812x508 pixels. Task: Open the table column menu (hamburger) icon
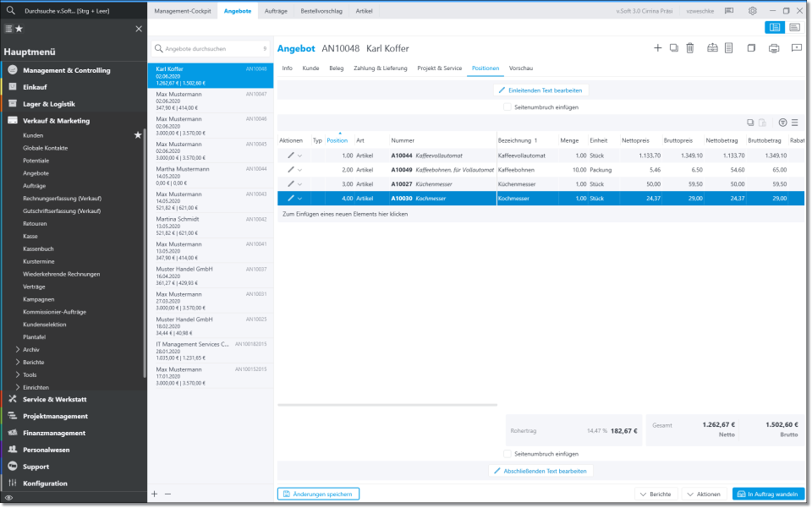[x=795, y=123]
